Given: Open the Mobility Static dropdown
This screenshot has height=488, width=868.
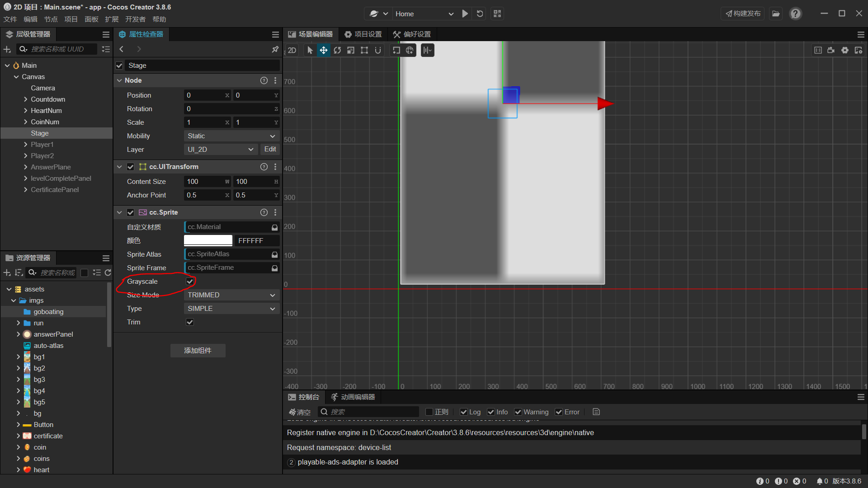Looking at the screenshot, I should pos(231,136).
